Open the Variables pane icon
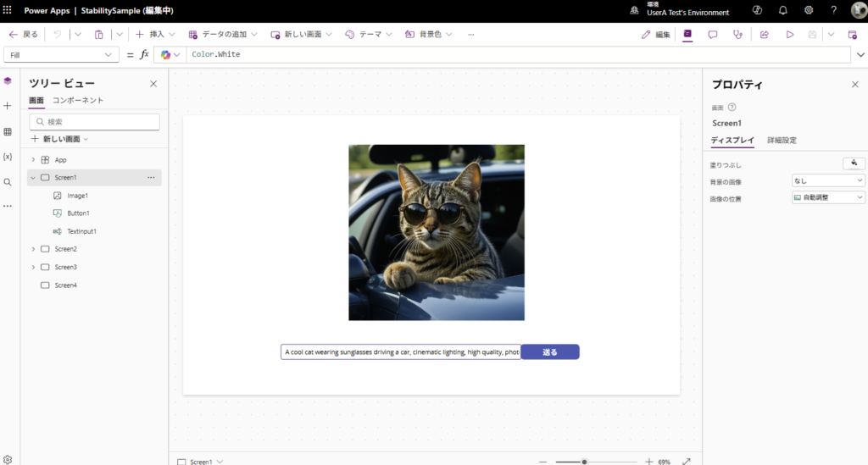 pos(8,157)
